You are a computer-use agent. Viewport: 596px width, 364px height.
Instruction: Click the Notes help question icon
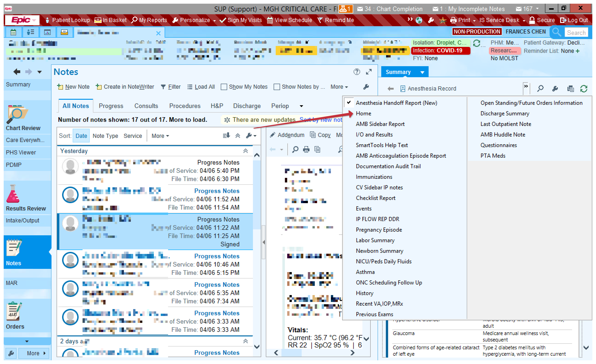357,72
